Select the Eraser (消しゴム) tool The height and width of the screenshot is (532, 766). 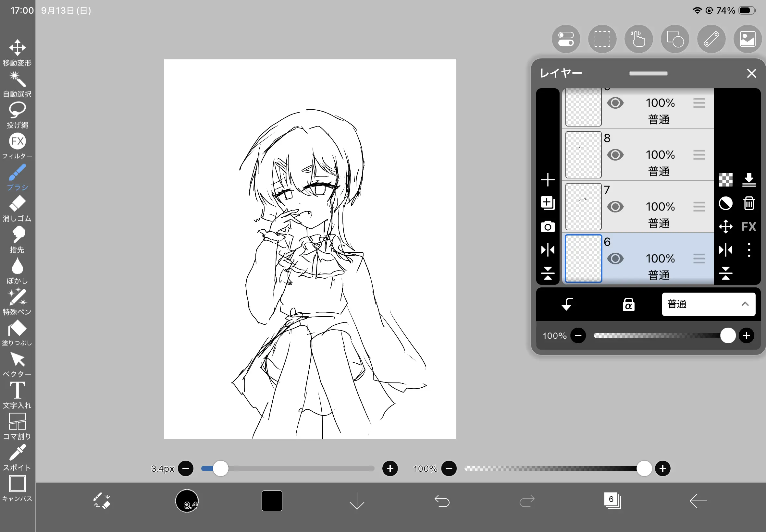click(x=17, y=209)
